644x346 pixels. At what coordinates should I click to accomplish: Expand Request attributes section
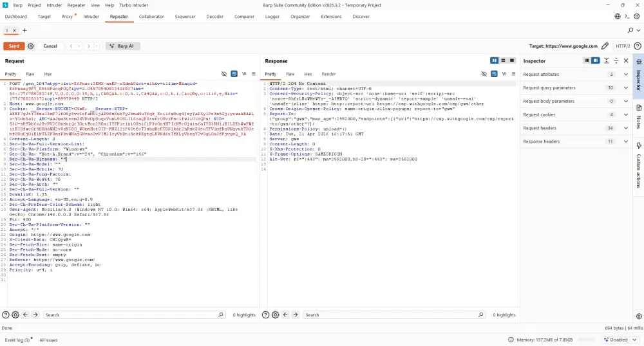tap(626, 74)
